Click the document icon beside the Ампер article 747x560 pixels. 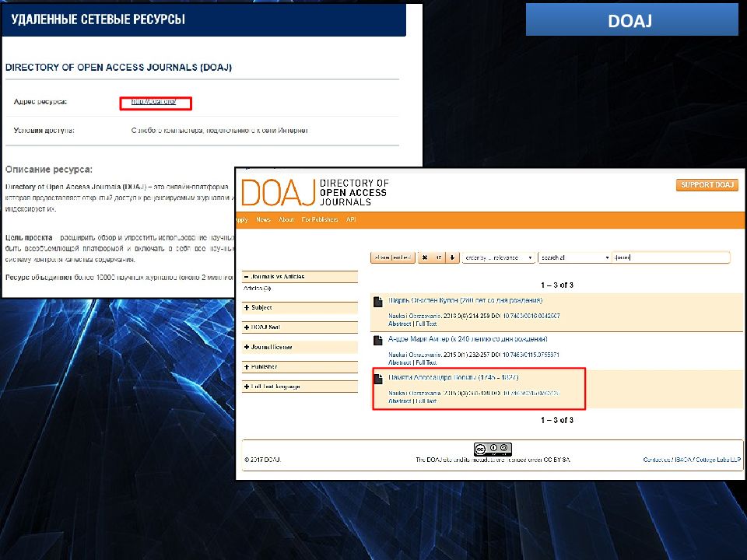378,340
